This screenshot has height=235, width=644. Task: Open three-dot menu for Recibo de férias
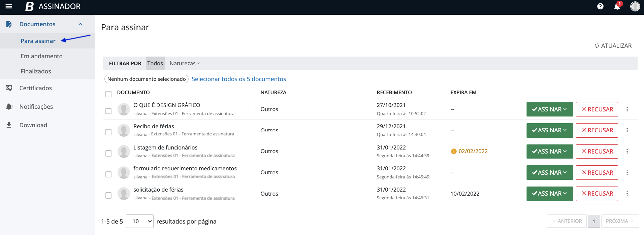tap(627, 130)
